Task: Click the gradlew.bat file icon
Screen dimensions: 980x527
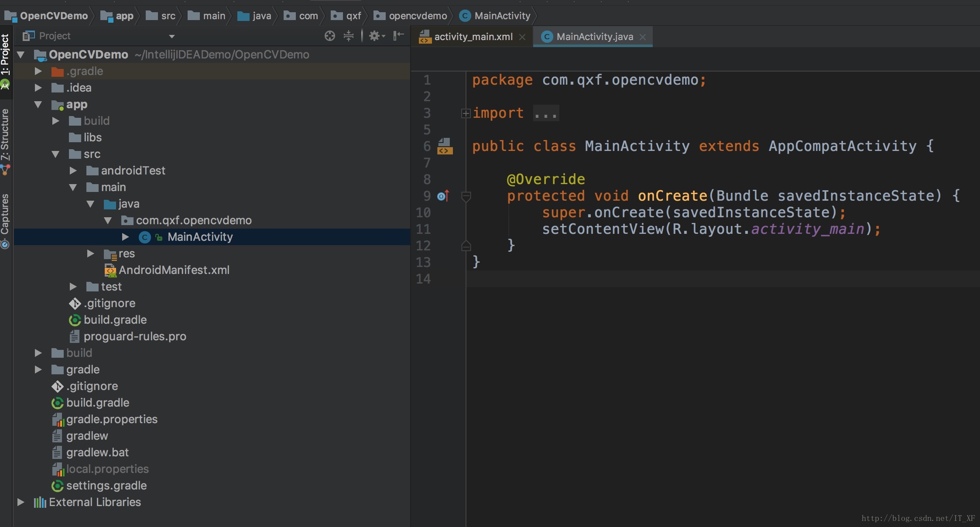Action: pyautogui.click(x=57, y=452)
